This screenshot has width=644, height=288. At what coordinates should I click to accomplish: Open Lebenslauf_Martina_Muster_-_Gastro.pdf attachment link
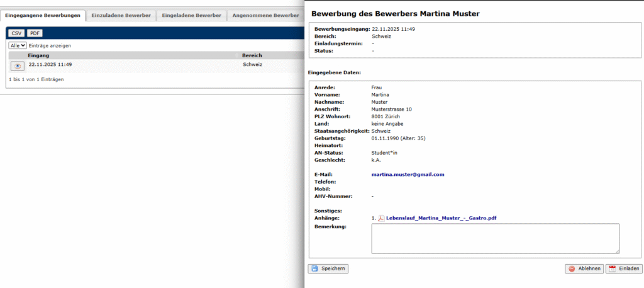[x=440, y=218]
